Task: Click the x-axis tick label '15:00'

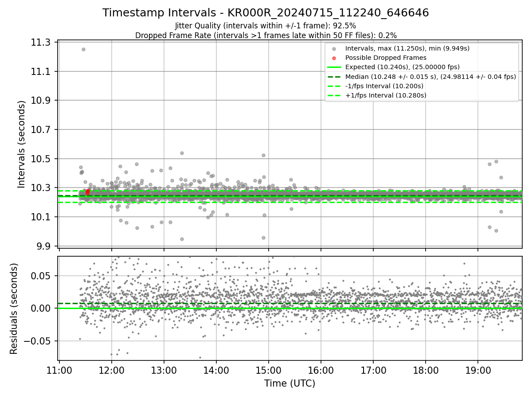Action: [269, 370]
